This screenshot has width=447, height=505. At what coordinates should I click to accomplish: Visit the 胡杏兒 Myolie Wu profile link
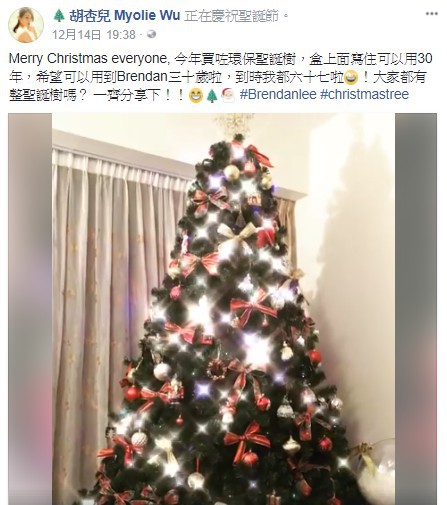click(125, 15)
